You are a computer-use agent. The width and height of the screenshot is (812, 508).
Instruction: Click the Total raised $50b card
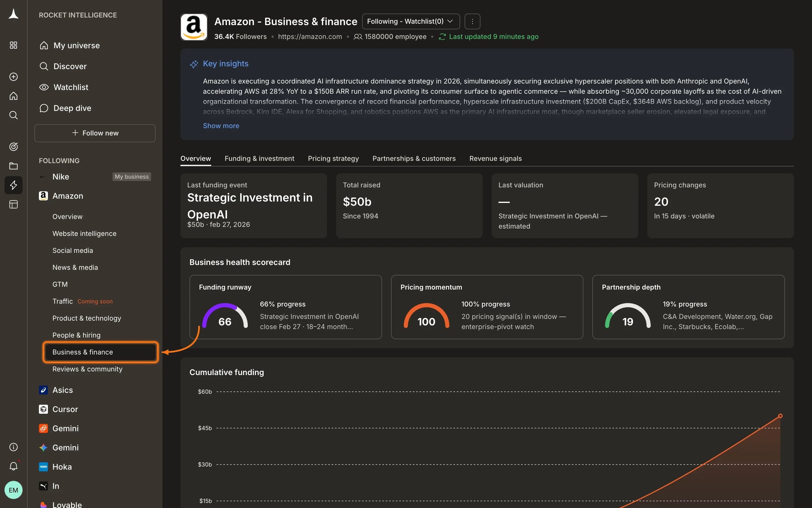pos(409,206)
